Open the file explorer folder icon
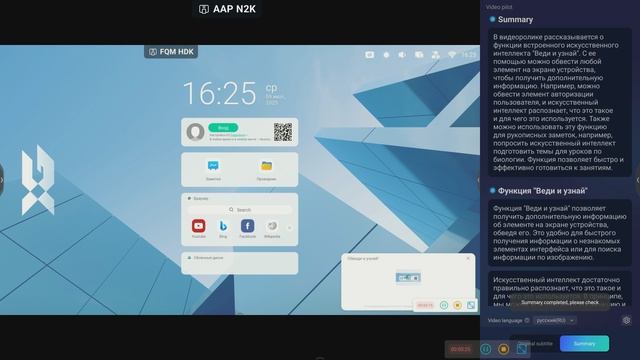The height and width of the screenshot is (360, 640). pyautogui.click(x=267, y=166)
